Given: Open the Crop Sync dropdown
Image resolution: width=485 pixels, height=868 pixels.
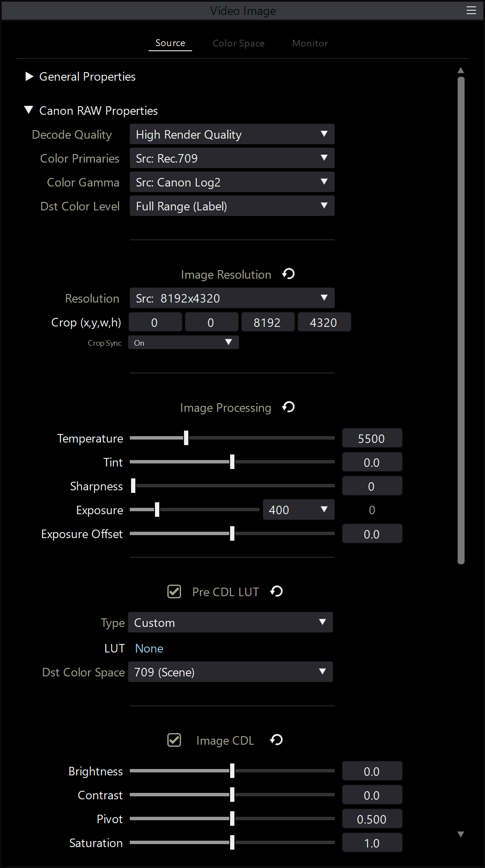Looking at the screenshot, I should [183, 343].
